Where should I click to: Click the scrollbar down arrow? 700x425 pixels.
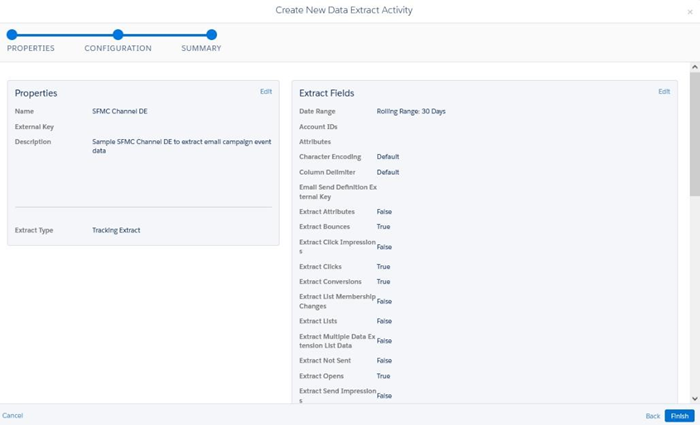click(x=694, y=399)
